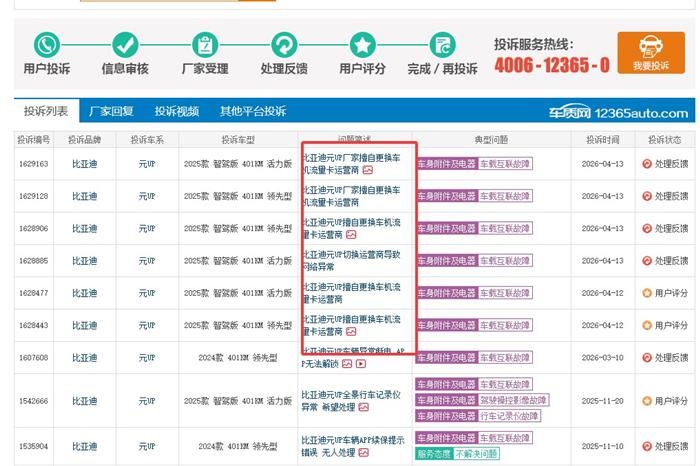Select the 投诉列表 tab
The width and height of the screenshot is (700, 466).
pyautogui.click(x=46, y=111)
